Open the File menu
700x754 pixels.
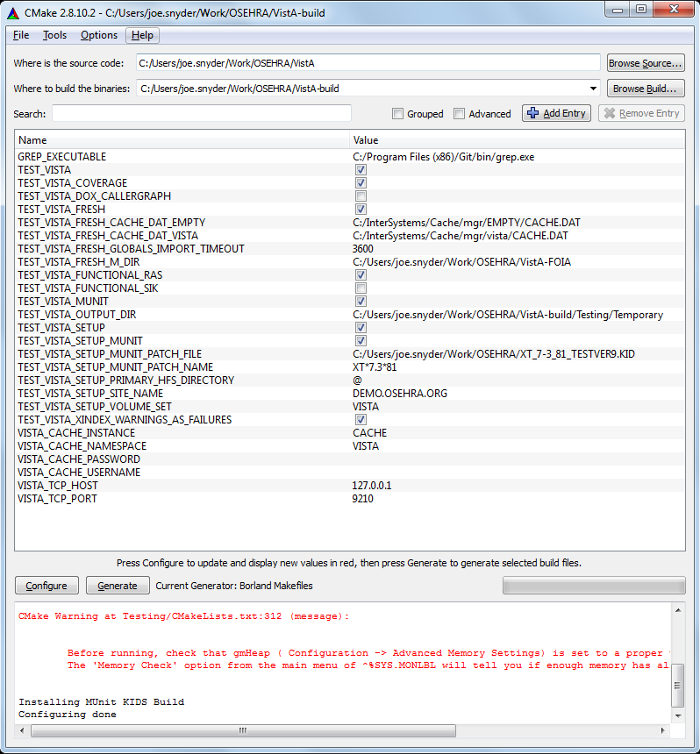(21, 35)
